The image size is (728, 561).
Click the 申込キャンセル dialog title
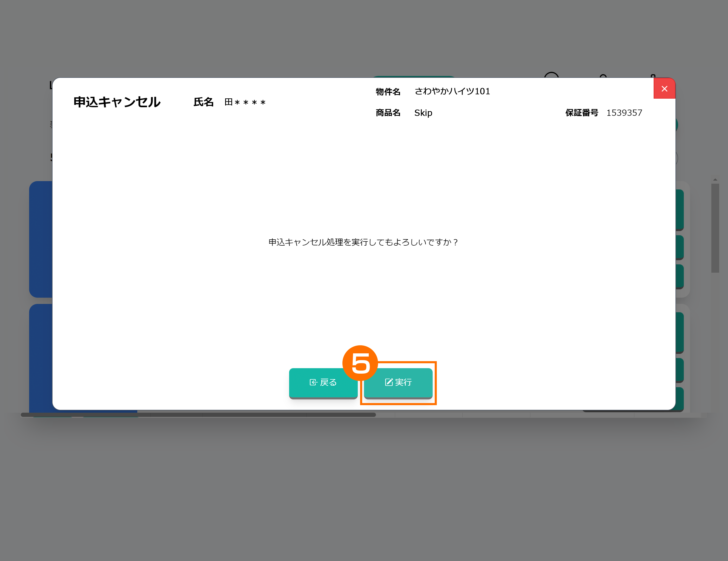117,102
